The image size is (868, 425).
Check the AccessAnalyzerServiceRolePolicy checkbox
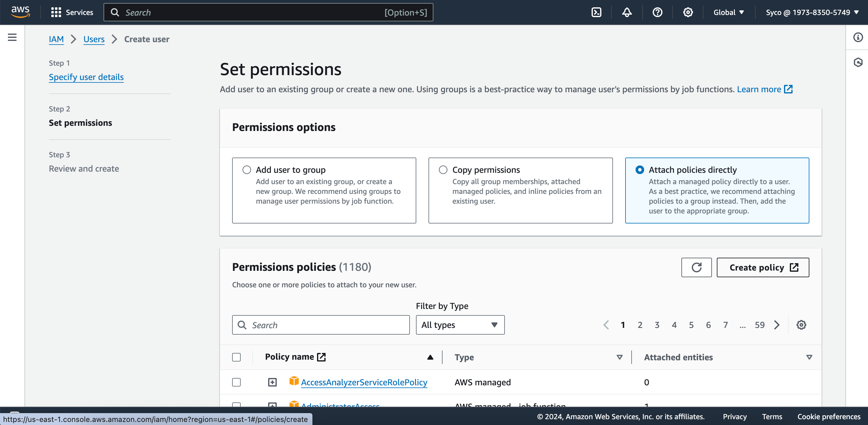click(236, 382)
